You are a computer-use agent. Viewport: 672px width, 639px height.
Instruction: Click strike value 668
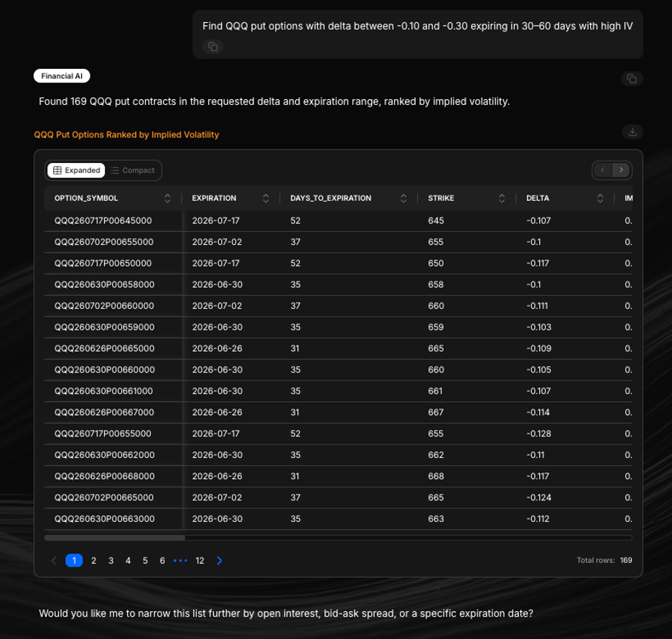pyautogui.click(x=436, y=476)
